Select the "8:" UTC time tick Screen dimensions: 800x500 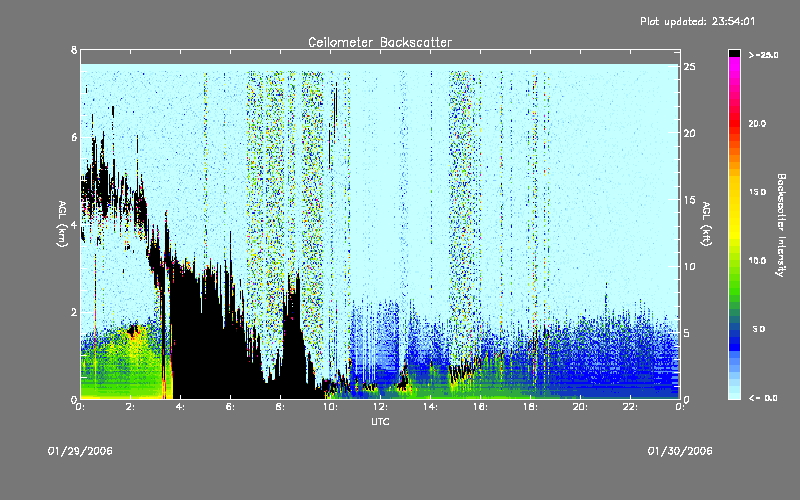(281, 407)
